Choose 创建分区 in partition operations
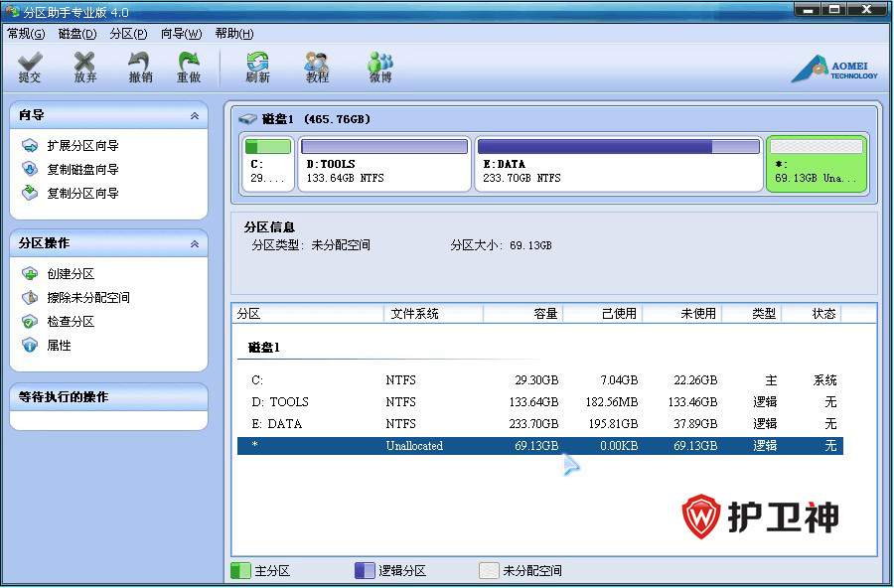 (x=71, y=274)
